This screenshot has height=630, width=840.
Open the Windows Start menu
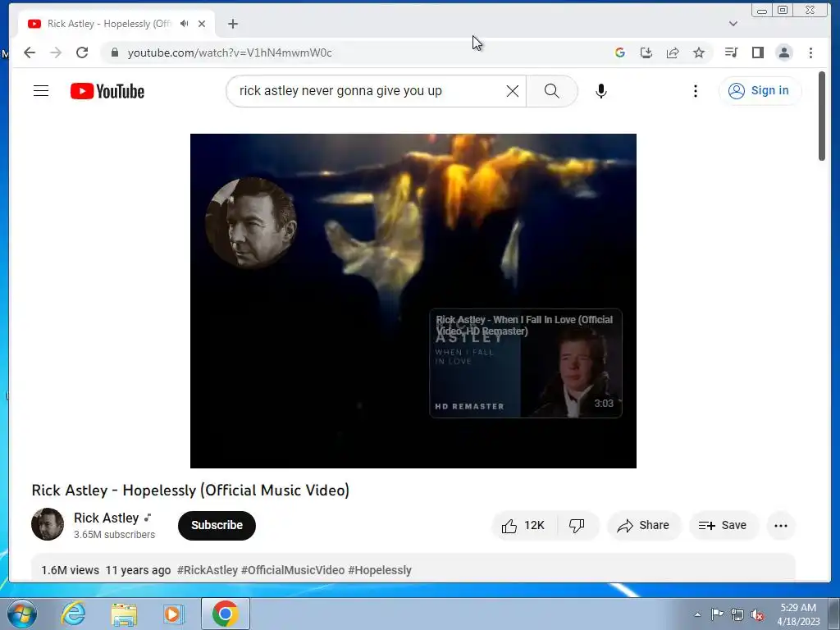pos(21,614)
